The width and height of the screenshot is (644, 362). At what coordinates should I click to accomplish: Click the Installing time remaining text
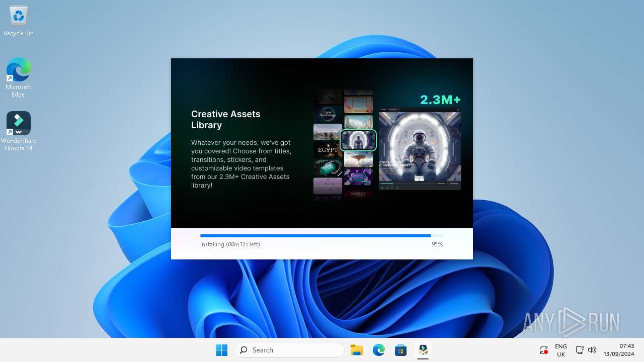(x=230, y=244)
